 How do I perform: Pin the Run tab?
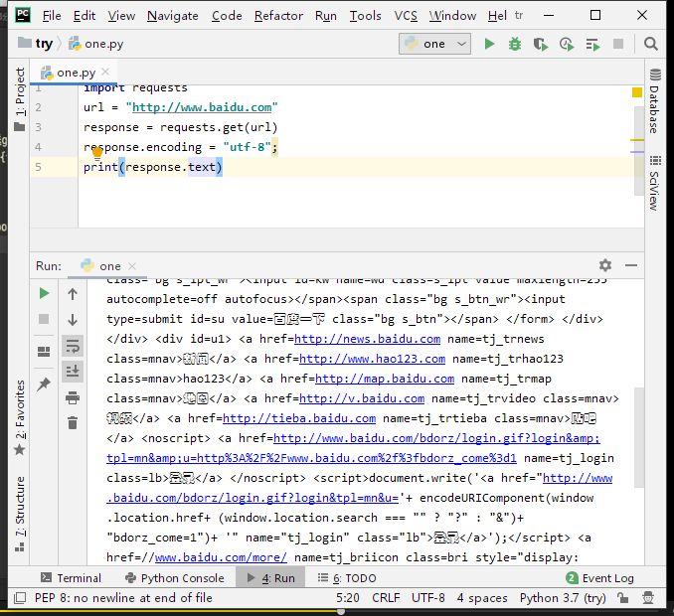[44, 385]
